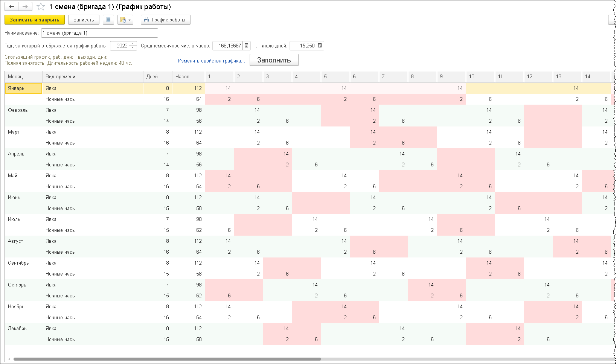
Task: Click day 14 column header
Action: coord(596,76)
